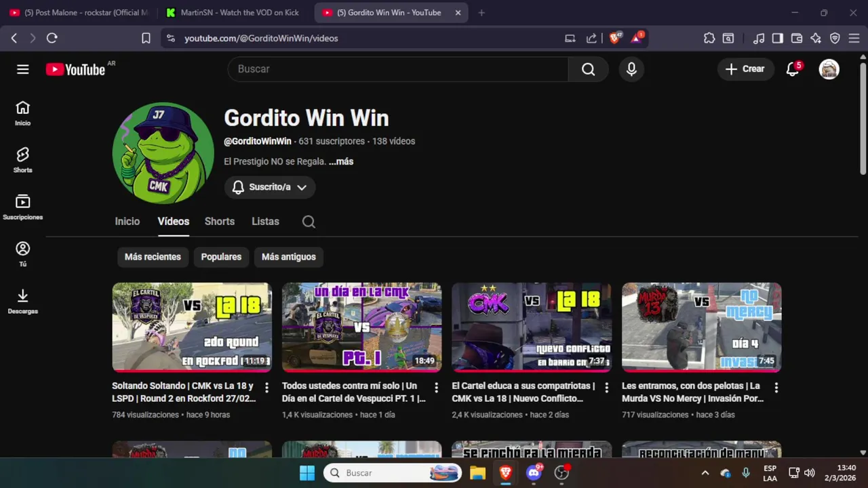
Task: Open Les entramos, con dos pelotas title
Action: (693, 392)
